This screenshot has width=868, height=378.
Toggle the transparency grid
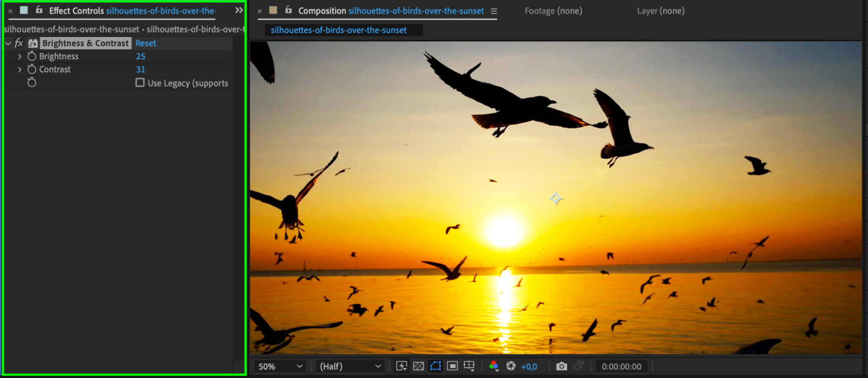(x=419, y=366)
